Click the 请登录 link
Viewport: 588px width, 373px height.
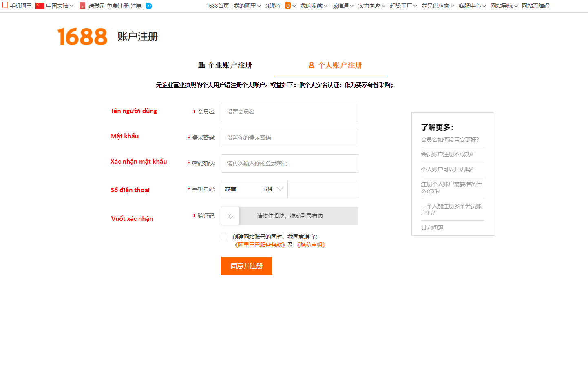tap(97, 6)
